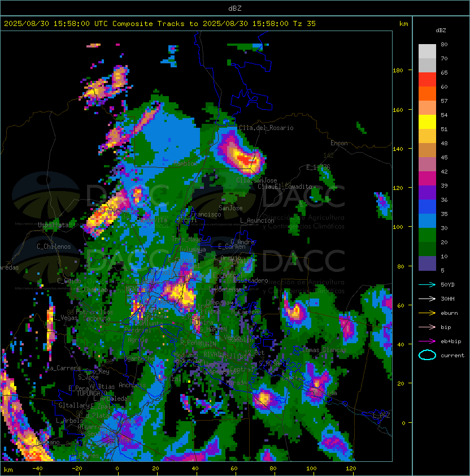470x476 pixels.
Task: Select the cyan current ellipse symbol
Action: [427, 355]
